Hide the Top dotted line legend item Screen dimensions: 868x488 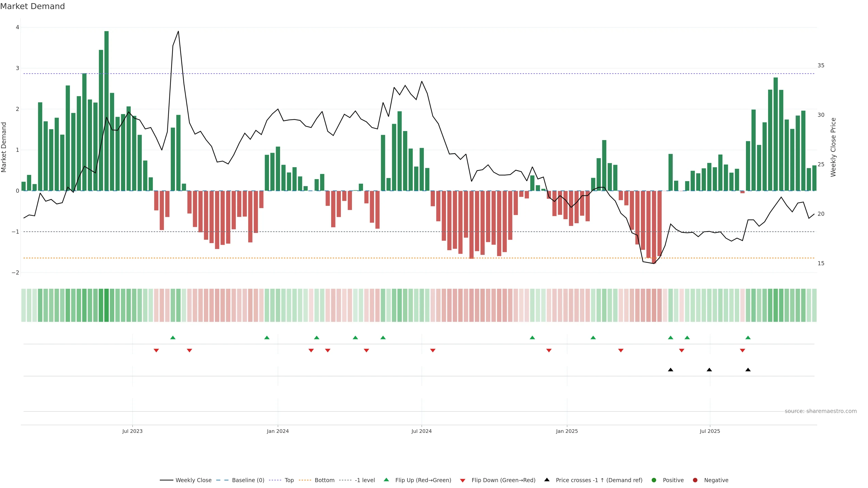coord(289,480)
